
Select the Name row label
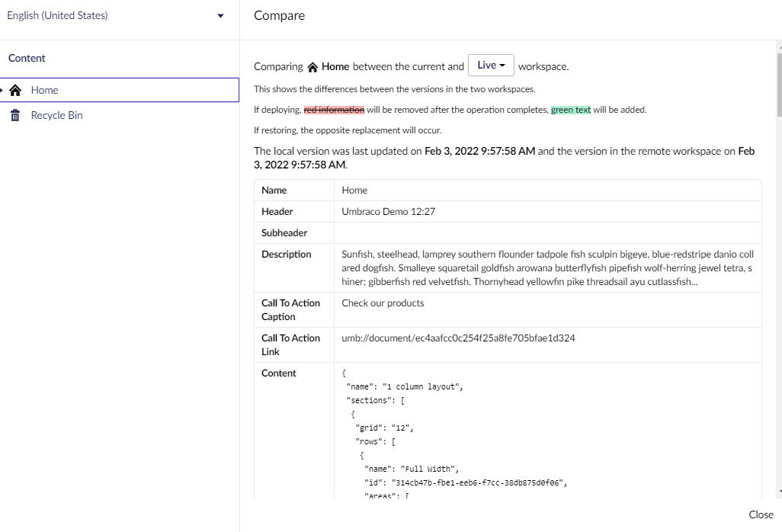274,190
